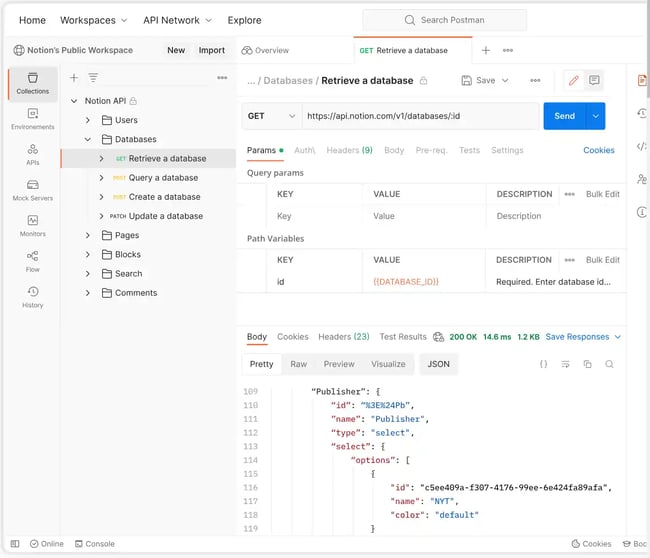Click the Cookies link in the request panel
Viewport: 650px width, 558px height.
[598, 150]
